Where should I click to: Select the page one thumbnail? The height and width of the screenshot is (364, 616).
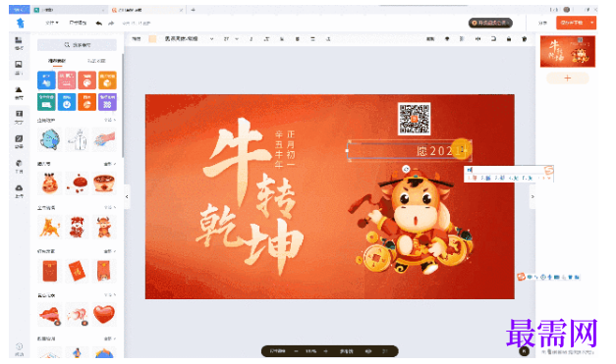point(567,51)
